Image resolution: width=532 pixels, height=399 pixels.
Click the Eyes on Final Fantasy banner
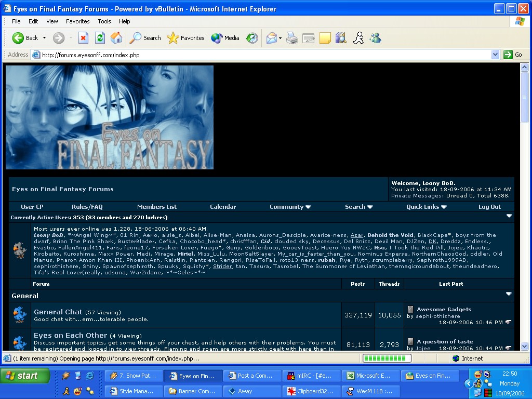[x=110, y=117]
